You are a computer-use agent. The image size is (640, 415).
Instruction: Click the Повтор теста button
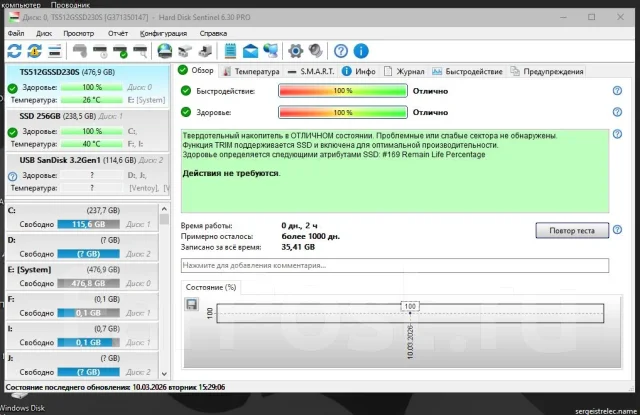(x=572, y=231)
